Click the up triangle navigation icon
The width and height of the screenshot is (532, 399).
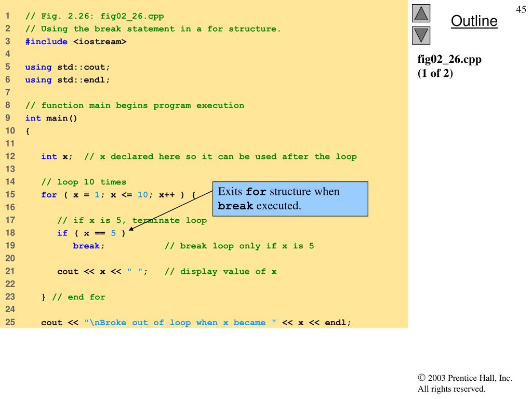click(x=421, y=14)
